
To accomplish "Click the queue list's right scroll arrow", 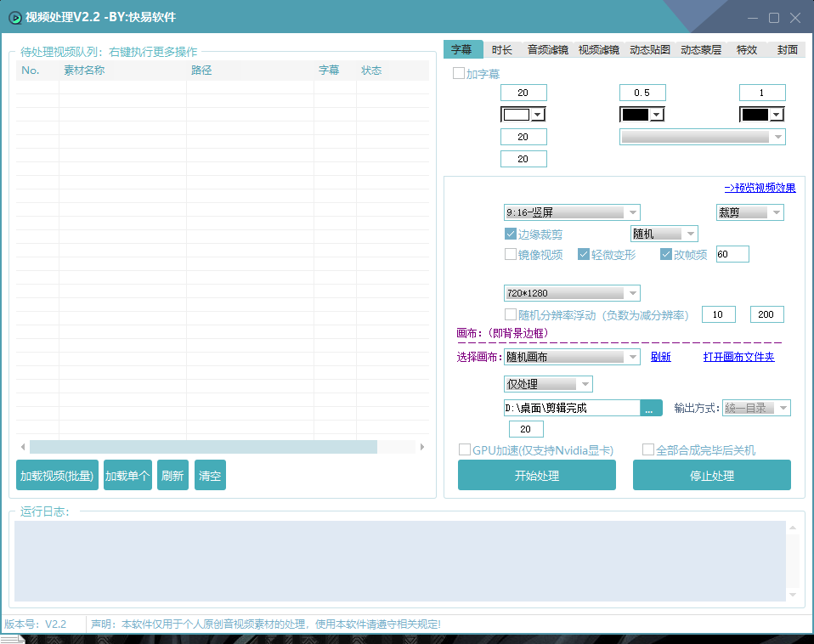I will 422,447.
